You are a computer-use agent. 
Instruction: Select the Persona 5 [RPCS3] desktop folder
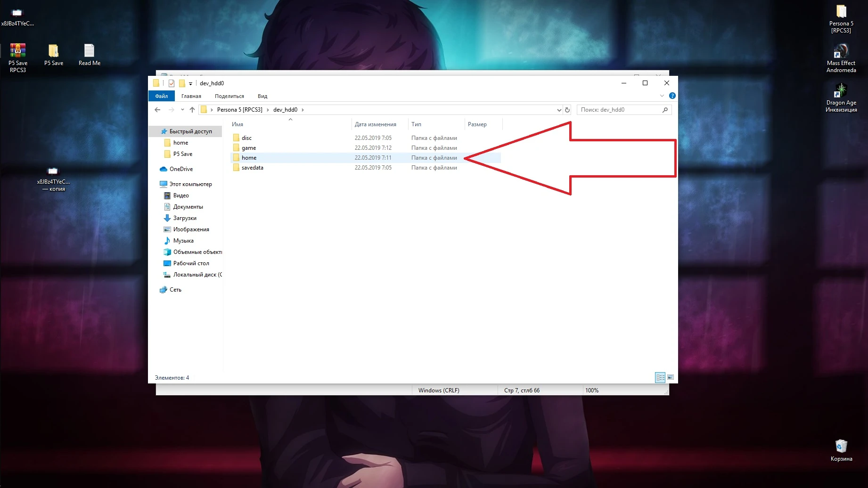[x=841, y=19]
